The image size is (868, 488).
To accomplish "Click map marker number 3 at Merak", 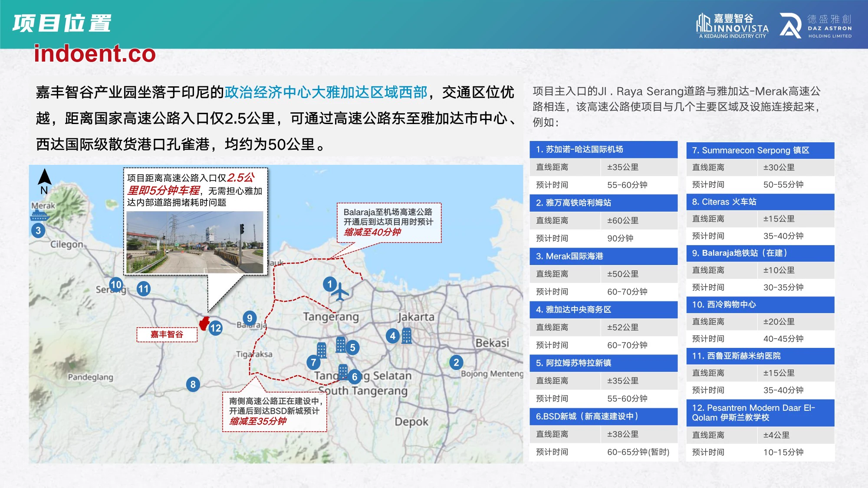I will (38, 230).
